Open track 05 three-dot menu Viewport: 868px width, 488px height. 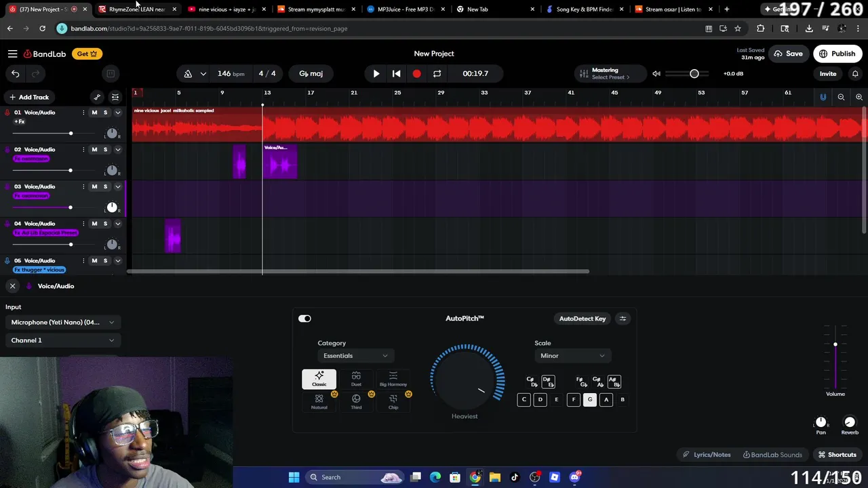[83, 260]
